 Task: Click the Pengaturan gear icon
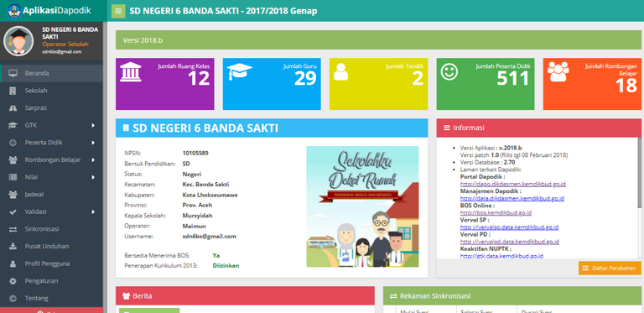pos(13,281)
